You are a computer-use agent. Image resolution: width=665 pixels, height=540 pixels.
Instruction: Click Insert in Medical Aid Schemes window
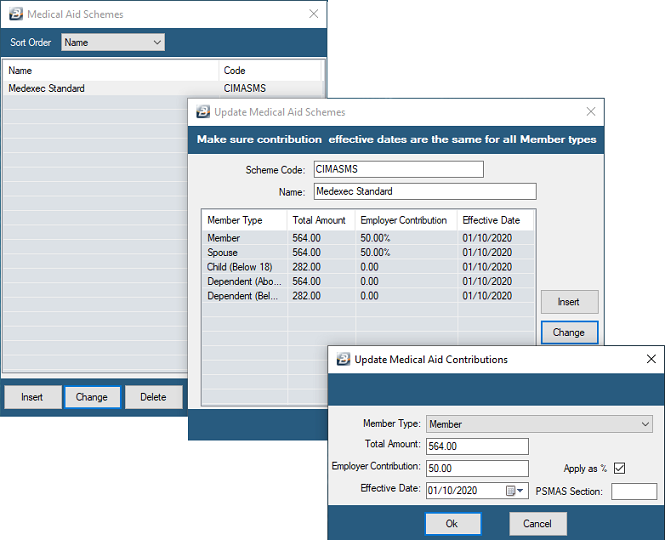(x=32, y=397)
